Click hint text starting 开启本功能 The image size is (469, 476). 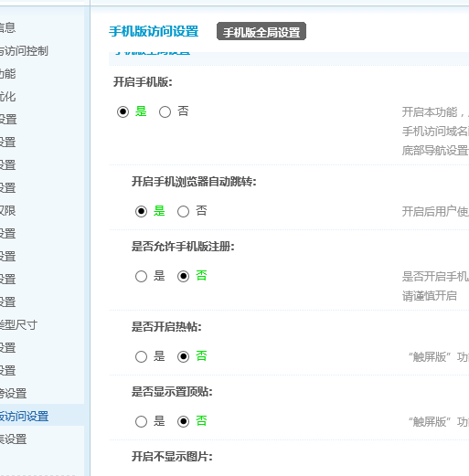pyautogui.click(x=435, y=112)
